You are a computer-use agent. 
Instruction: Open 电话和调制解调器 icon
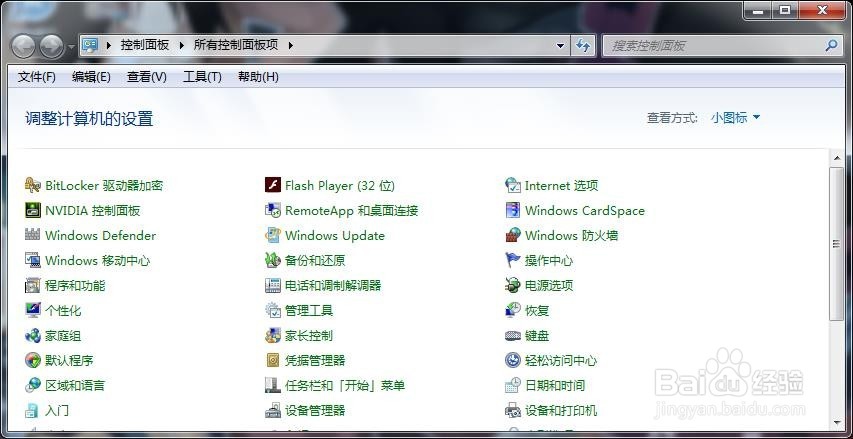pyautogui.click(x=273, y=286)
